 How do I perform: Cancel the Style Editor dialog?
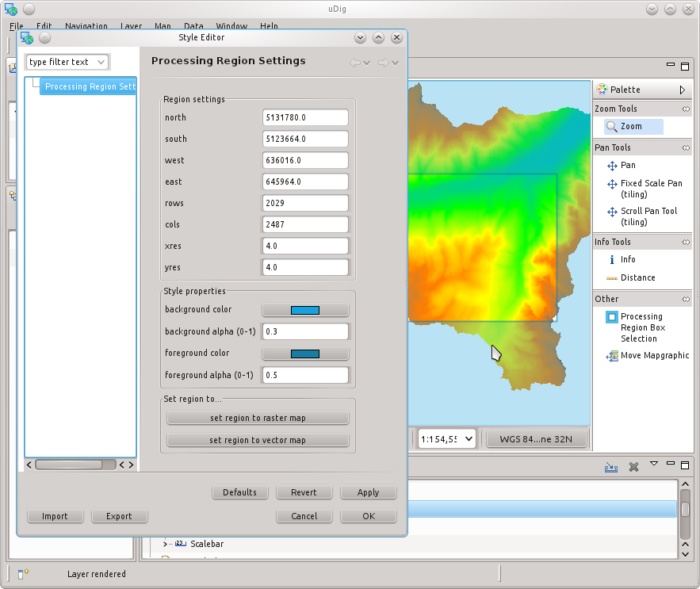[304, 516]
